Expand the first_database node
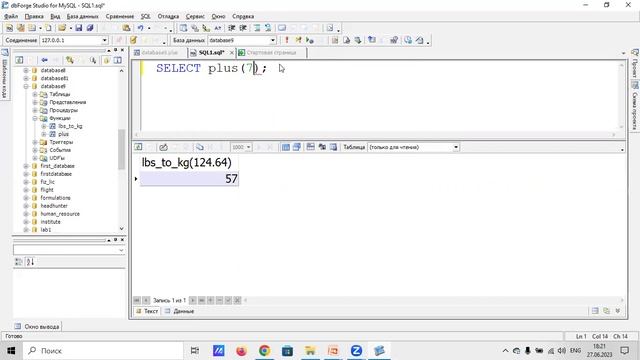The image size is (640, 360). click(26, 166)
